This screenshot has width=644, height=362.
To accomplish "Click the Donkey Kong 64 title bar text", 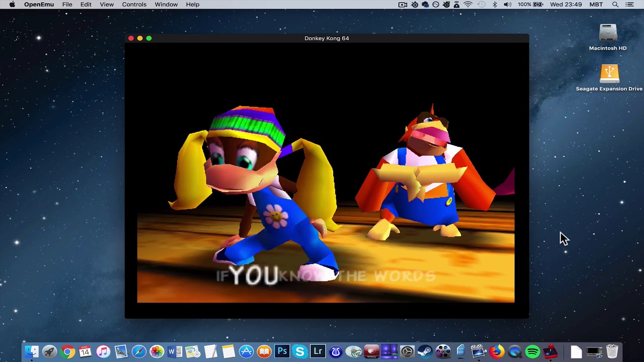I will tap(327, 38).
